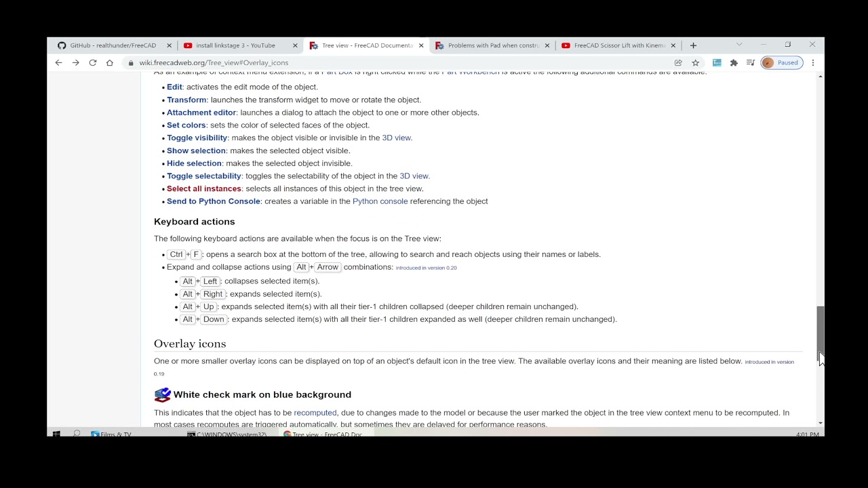Click the Overlay icons heading

(190, 344)
